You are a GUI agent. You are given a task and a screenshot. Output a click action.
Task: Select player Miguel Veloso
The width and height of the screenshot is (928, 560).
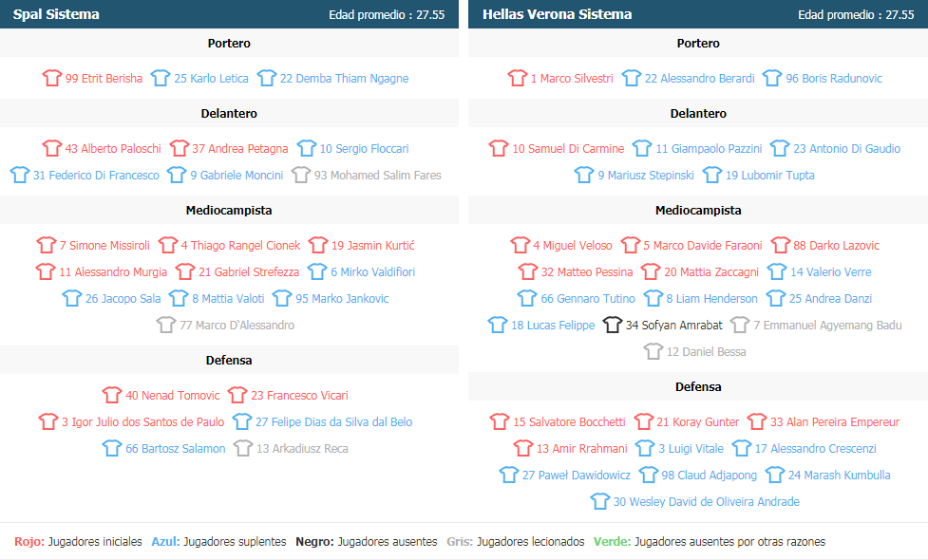(573, 246)
